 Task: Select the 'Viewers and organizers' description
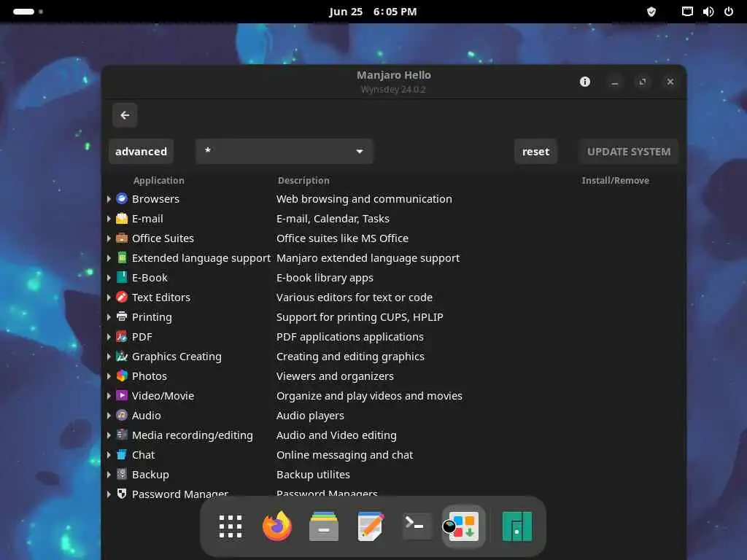point(335,376)
